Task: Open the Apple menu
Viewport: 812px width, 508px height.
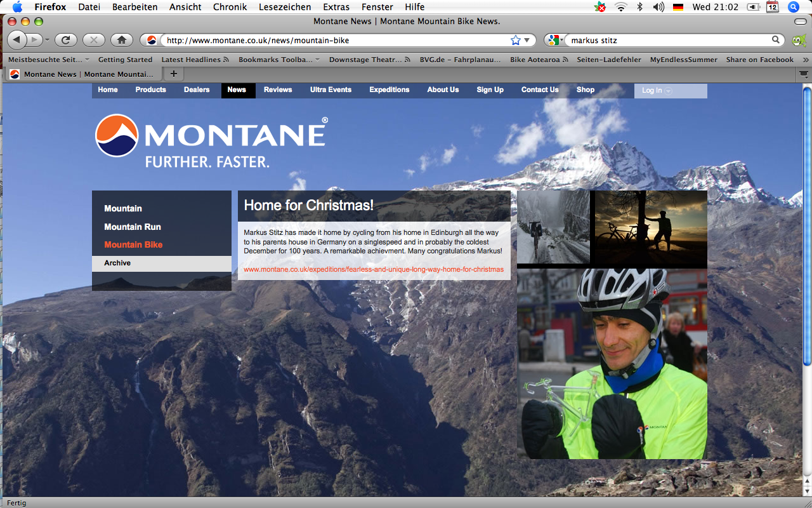Action: 17,7
